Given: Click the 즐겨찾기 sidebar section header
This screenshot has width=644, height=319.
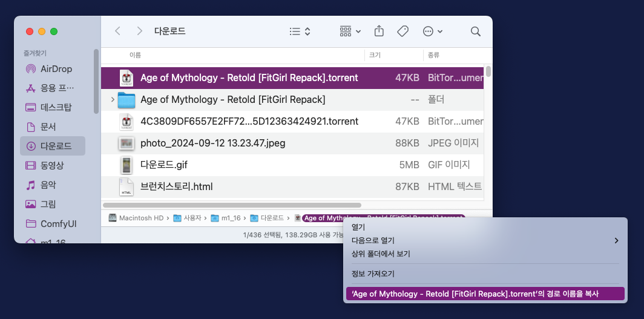Looking at the screenshot, I should 35,53.
